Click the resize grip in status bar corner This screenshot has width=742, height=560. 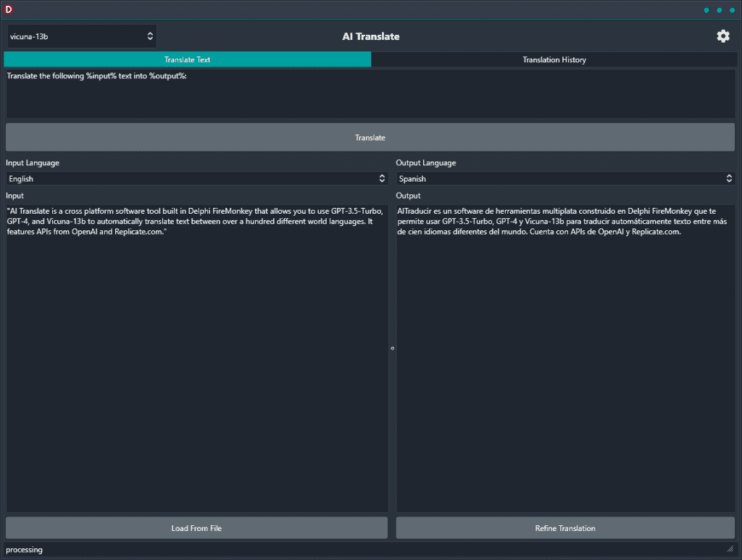pyautogui.click(x=730, y=549)
